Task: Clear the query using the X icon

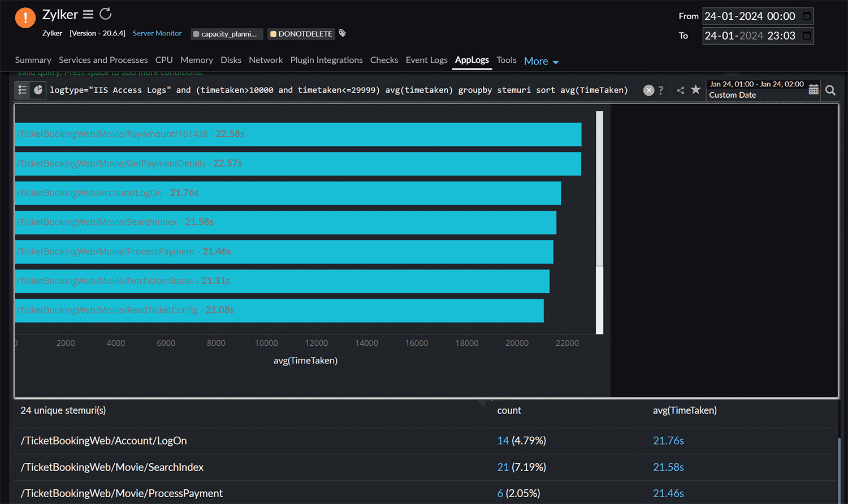Action: pos(648,90)
